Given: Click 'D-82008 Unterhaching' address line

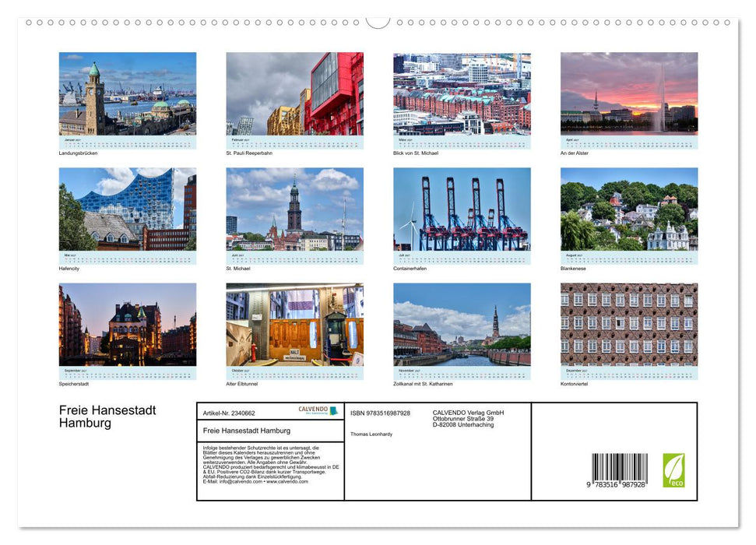Looking at the screenshot, I should (462, 425).
